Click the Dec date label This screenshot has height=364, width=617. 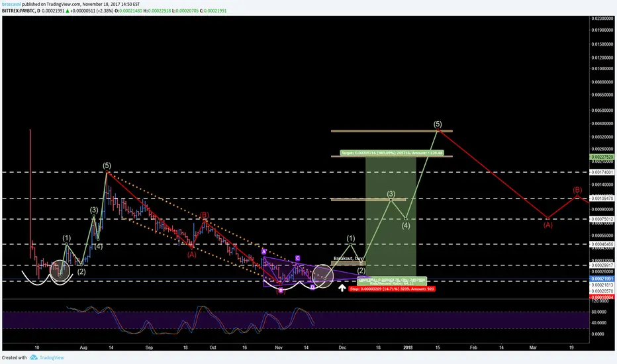click(342, 347)
